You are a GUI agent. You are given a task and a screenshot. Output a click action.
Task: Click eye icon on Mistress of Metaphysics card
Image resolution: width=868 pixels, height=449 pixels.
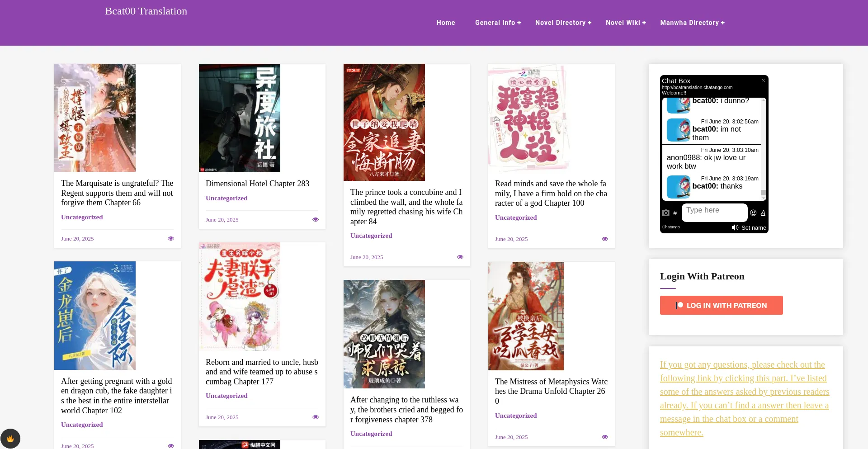pos(605,437)
